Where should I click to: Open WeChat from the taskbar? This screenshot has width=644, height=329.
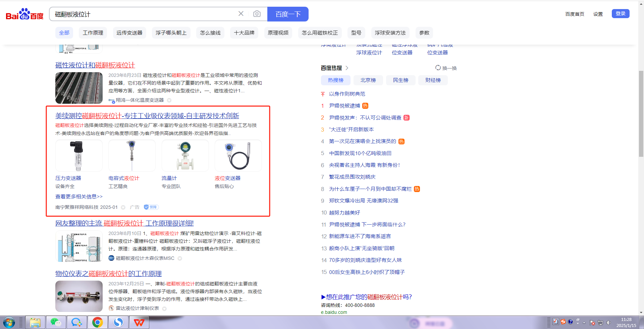[x=56, y=323]
